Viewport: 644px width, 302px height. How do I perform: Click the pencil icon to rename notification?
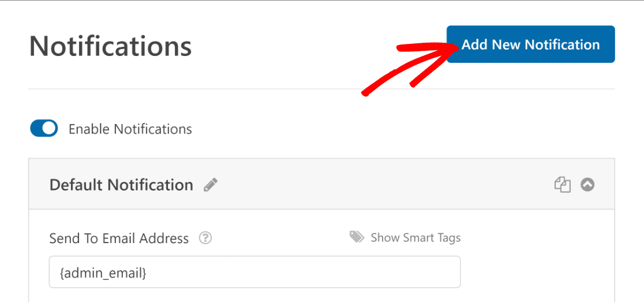click(211, 185)
